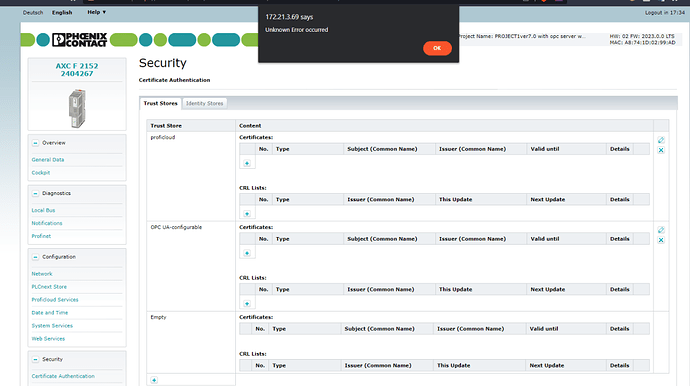Screen dimensions: 690x386
Task: Click the AXC F 2152 controller image
Action: pyautogui.click(x=77, y=108)
